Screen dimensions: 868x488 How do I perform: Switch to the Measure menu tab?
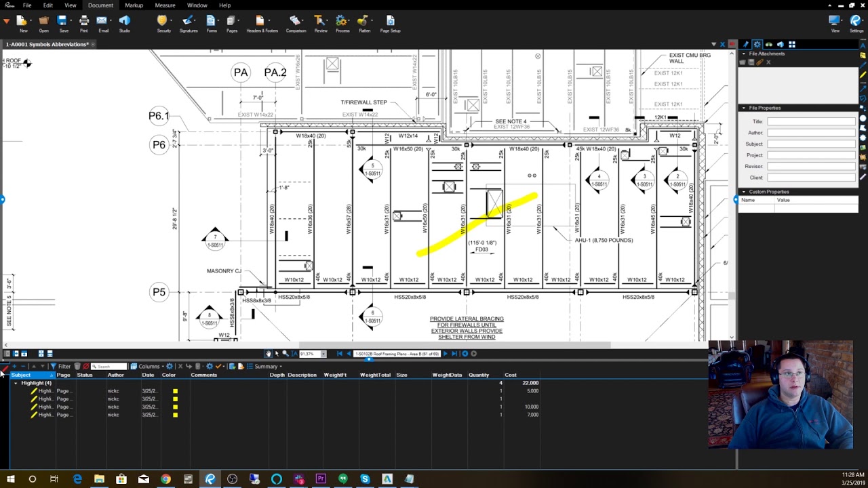click(165, 5)
